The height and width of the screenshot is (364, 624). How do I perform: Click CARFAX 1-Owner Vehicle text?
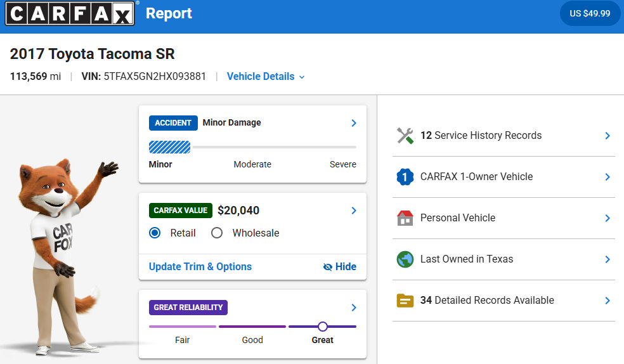476,177
